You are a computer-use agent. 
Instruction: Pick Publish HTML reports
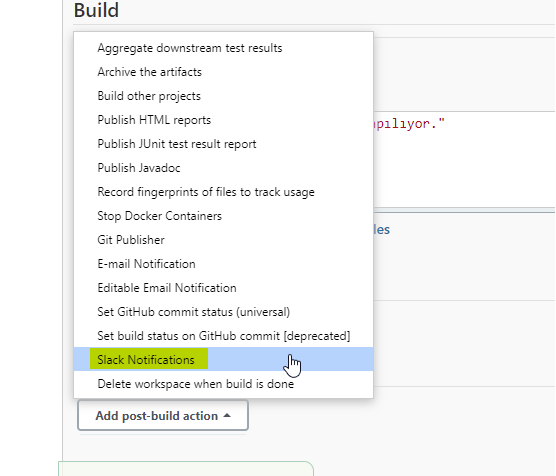223,120
